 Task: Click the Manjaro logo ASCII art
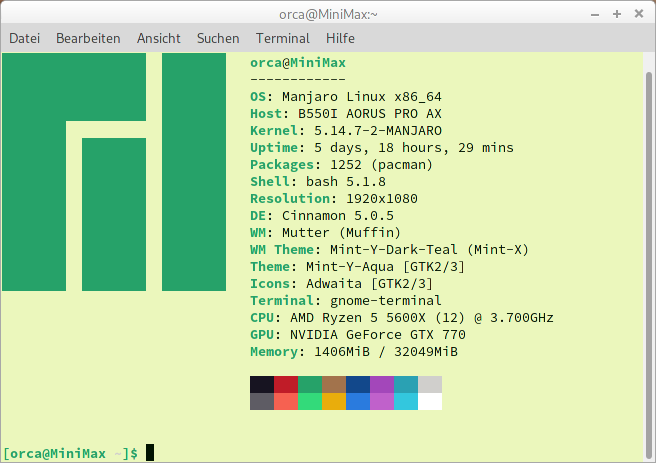(114, 172)
